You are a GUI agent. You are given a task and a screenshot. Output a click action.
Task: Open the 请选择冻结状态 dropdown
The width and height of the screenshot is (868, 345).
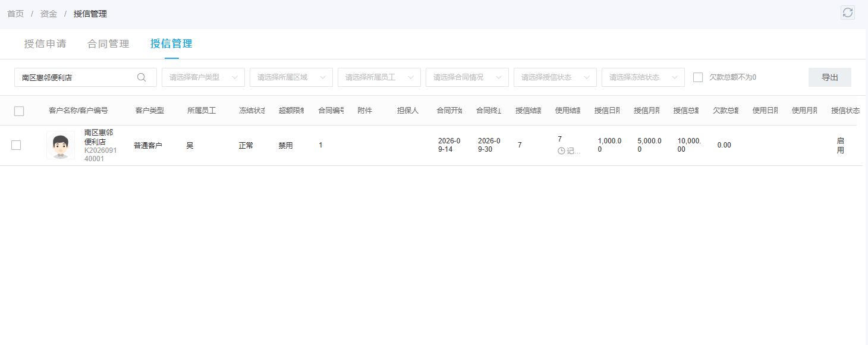[643, 77]
